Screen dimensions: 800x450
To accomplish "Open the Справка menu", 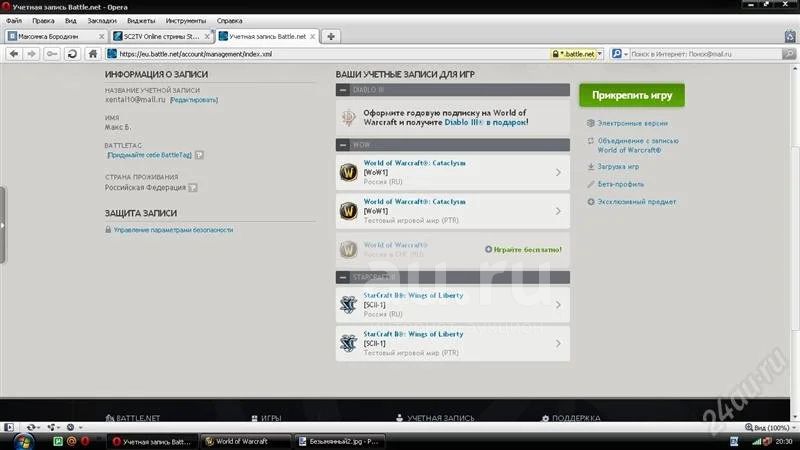I will point(230,21).
